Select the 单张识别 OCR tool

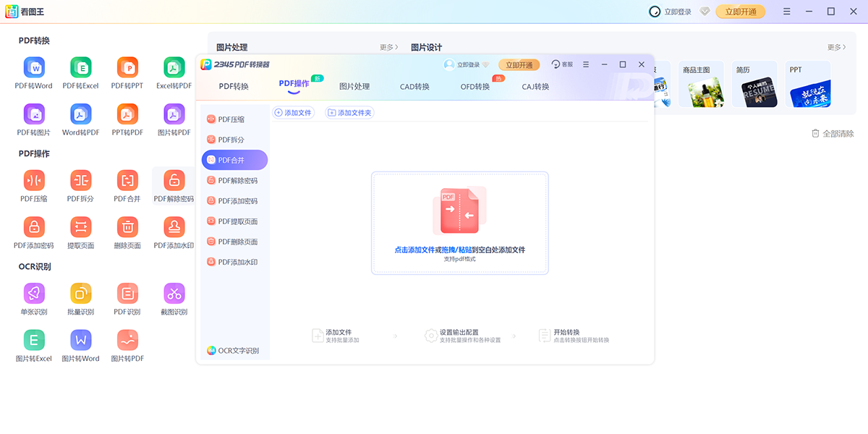[34, 297]
